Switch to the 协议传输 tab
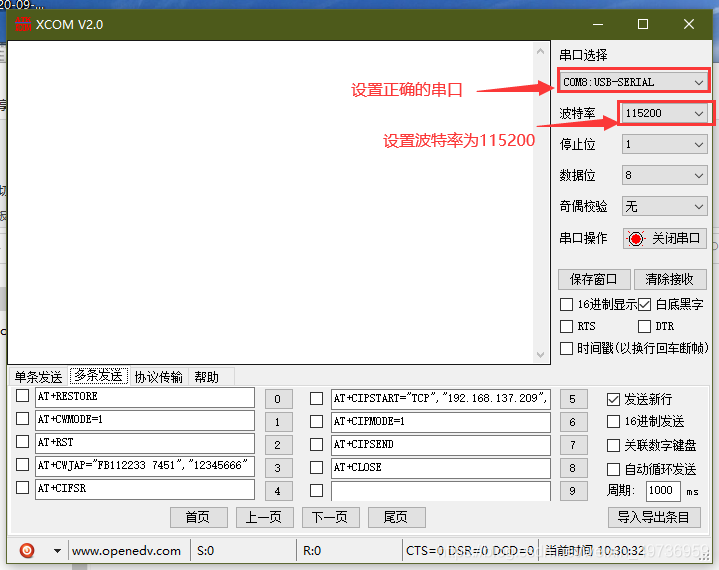 (x=158, y=377)
